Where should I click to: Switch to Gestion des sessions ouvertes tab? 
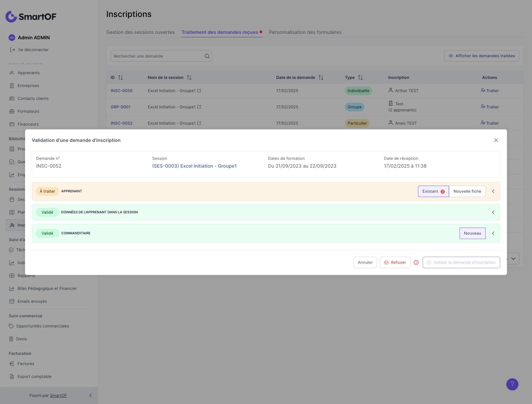[x=140, y=32]
